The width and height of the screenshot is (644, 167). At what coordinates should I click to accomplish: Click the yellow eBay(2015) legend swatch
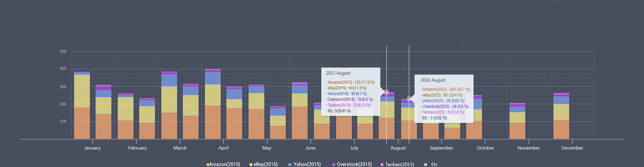(251, 165)
